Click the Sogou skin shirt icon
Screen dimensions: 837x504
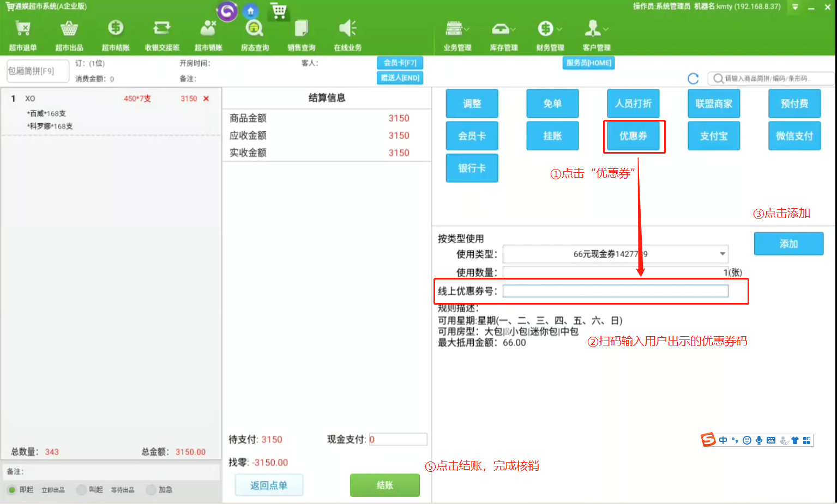(x=795, y=440)
